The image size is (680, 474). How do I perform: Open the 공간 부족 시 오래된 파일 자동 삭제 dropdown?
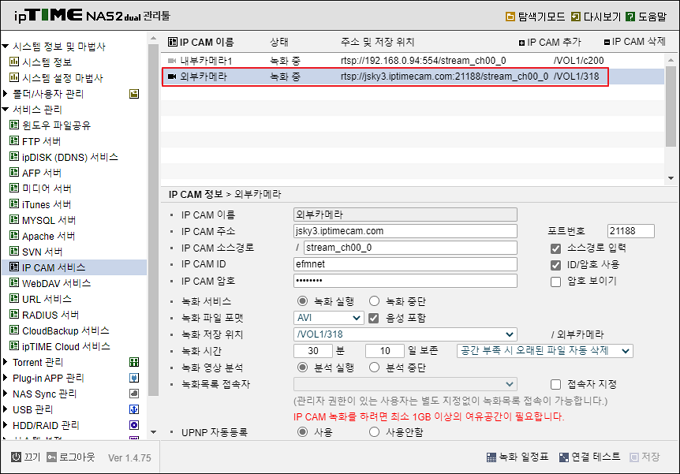545,351
